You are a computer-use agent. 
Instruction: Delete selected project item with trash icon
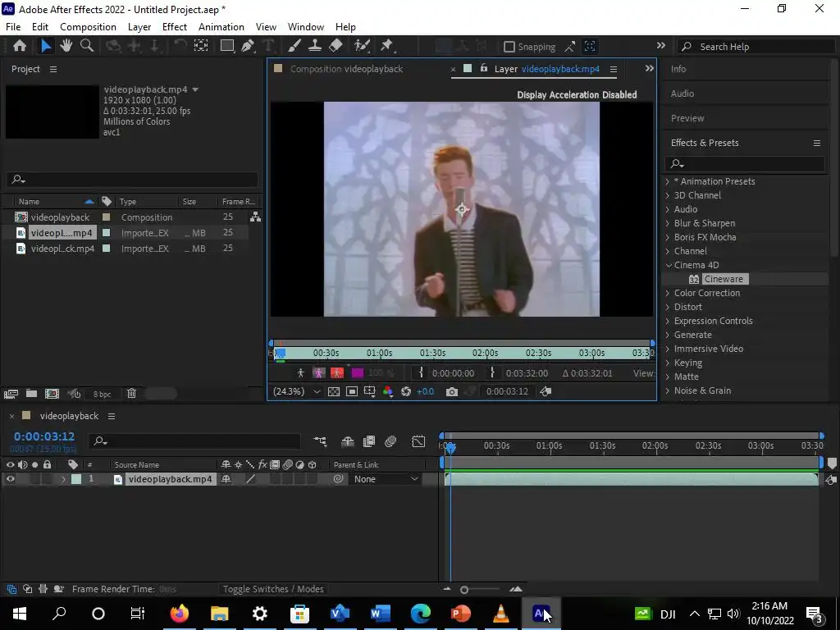tap(131, 394)
